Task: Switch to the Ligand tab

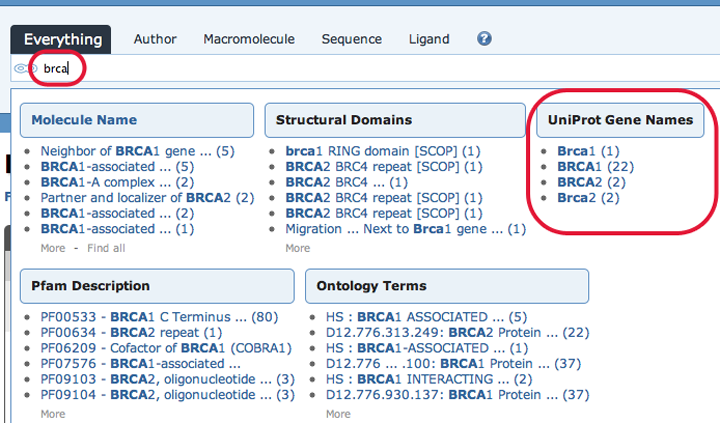Action: coord(429,39)
